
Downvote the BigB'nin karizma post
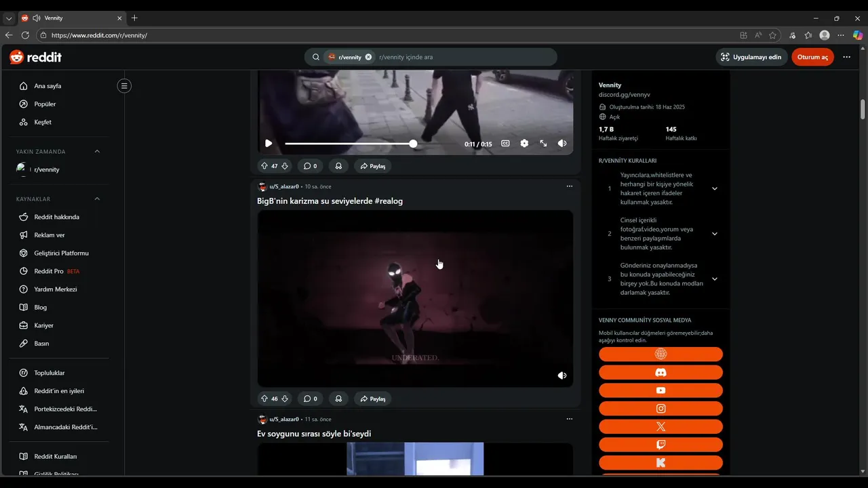[x=285, y=399]
